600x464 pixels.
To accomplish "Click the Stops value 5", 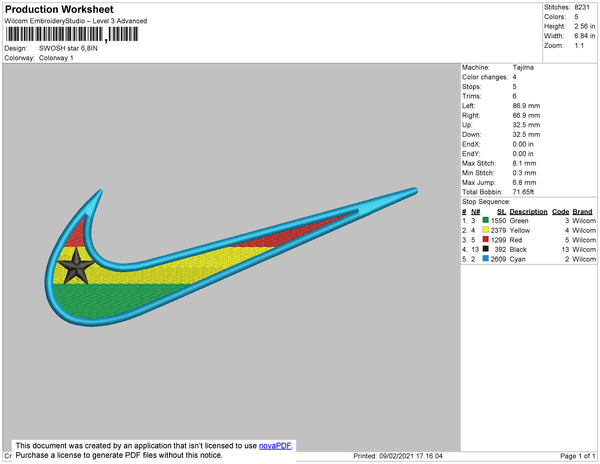I will click(x=515, y=86).
